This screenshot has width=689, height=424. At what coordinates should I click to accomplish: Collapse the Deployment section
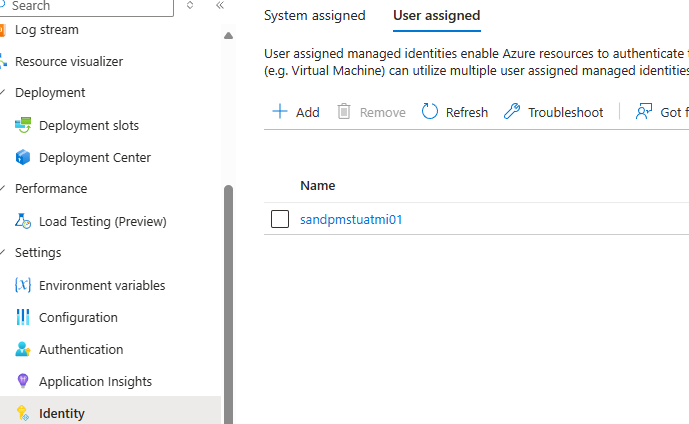(x=3, y=92)
